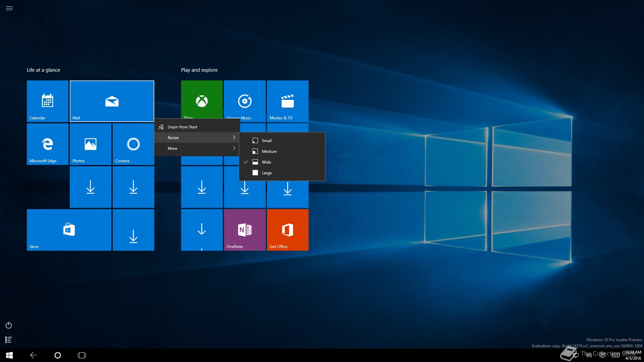The image size is (644, 362).
Task: Click the download tile directly below Photos
Action: [91, 187]
